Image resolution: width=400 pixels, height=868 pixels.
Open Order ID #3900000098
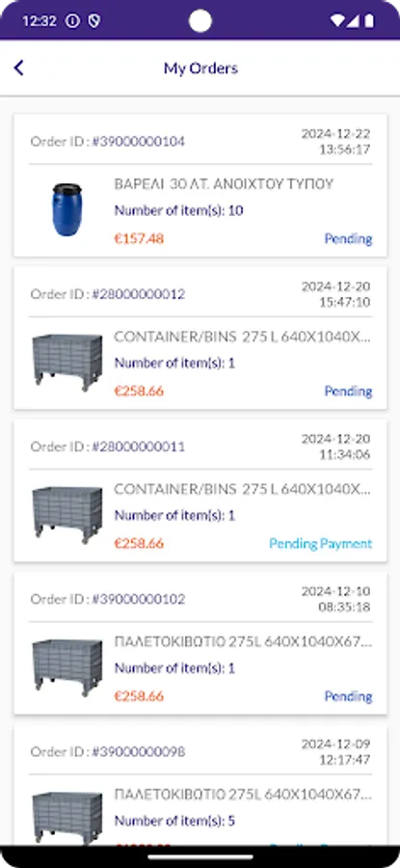pyautogui.click(x=108, y=751)
